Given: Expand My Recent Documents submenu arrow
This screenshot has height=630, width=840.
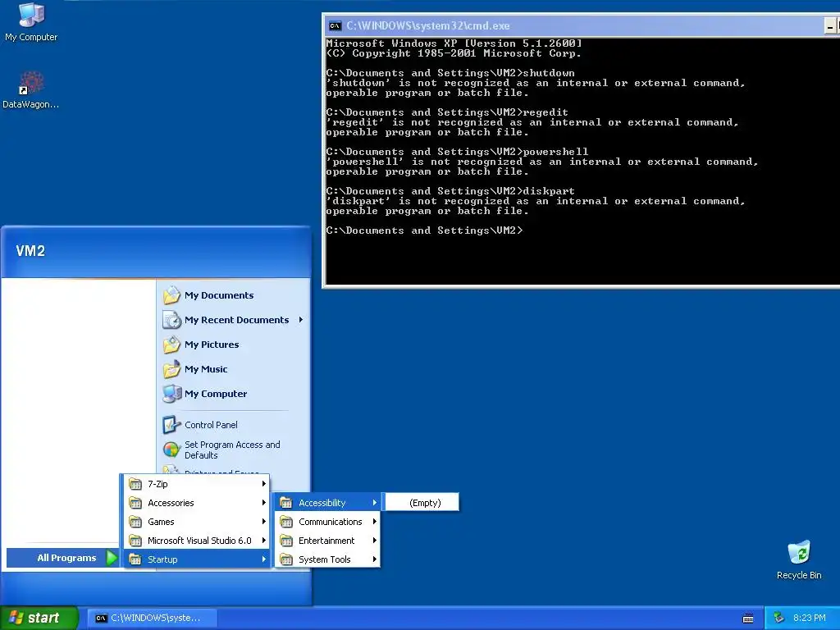Looking at the screenshot, I should [x=301, y=320].
